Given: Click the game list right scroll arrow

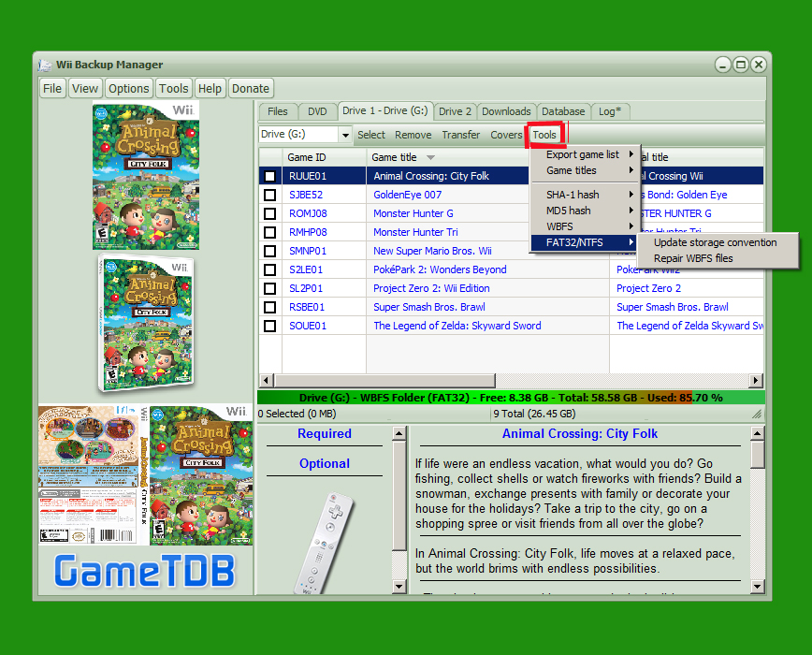Looking at the screenshot, I should pos(756,381).
